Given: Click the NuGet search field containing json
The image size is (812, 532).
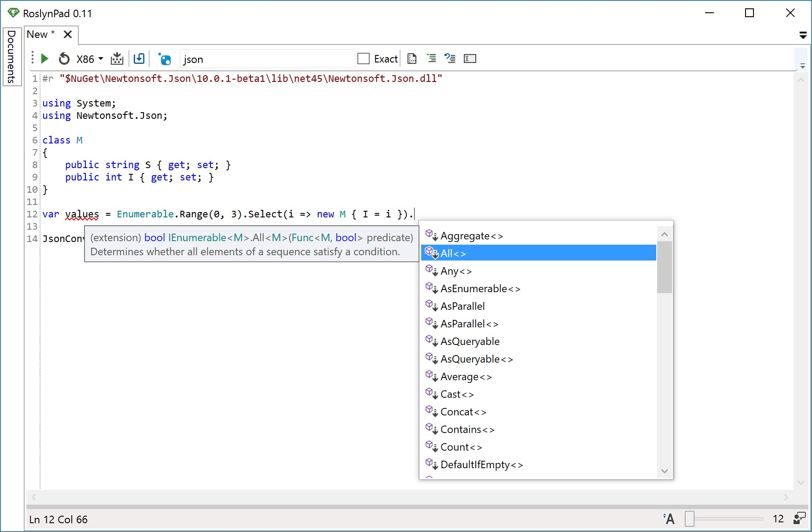Looking at the screenshot, I should click(267, 59).
